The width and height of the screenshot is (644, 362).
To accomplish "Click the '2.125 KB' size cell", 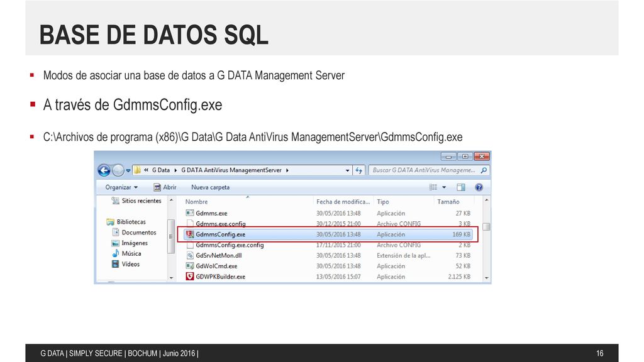I will (459, 277).
